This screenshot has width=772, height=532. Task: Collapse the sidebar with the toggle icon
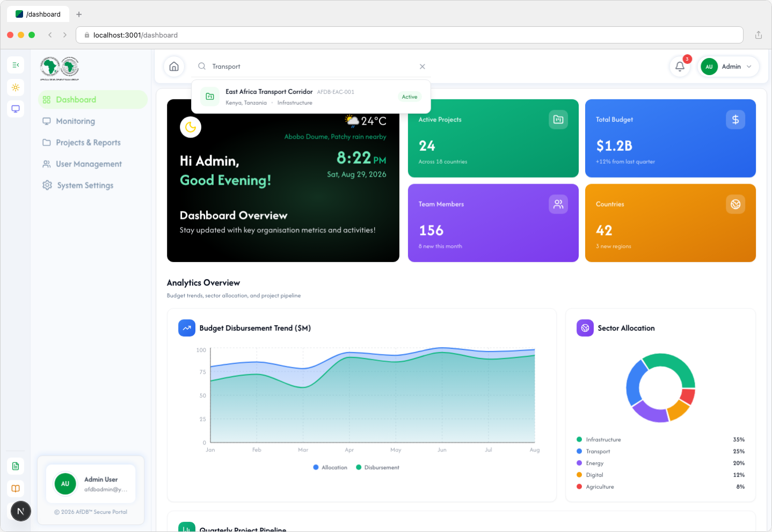[16, 65]
